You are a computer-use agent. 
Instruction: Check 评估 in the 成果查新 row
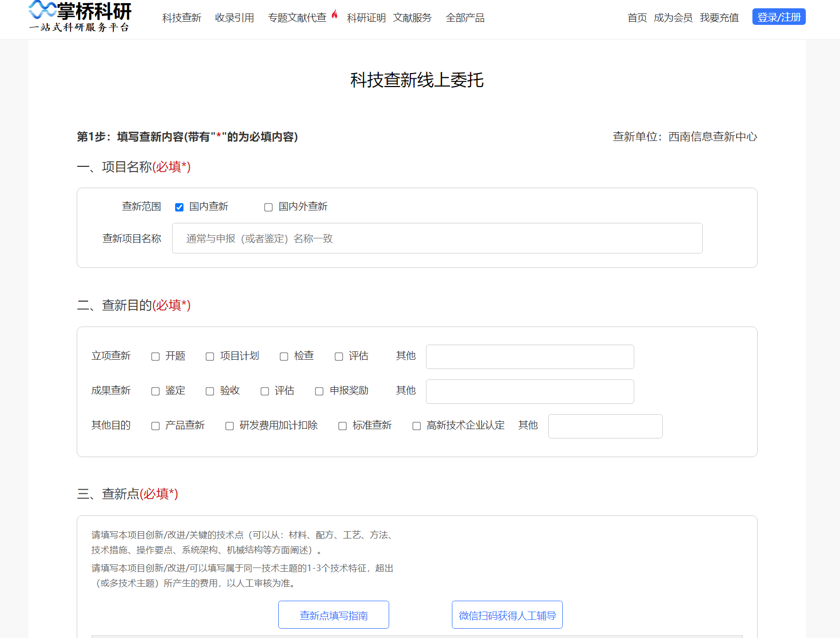click(x=265, y=391)
